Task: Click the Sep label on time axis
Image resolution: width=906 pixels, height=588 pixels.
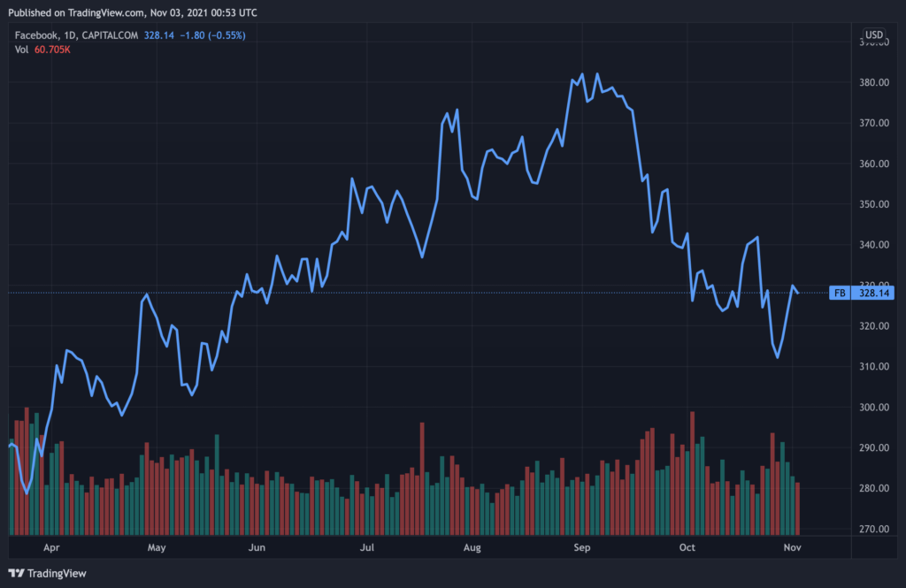Action: pos(582,547)
